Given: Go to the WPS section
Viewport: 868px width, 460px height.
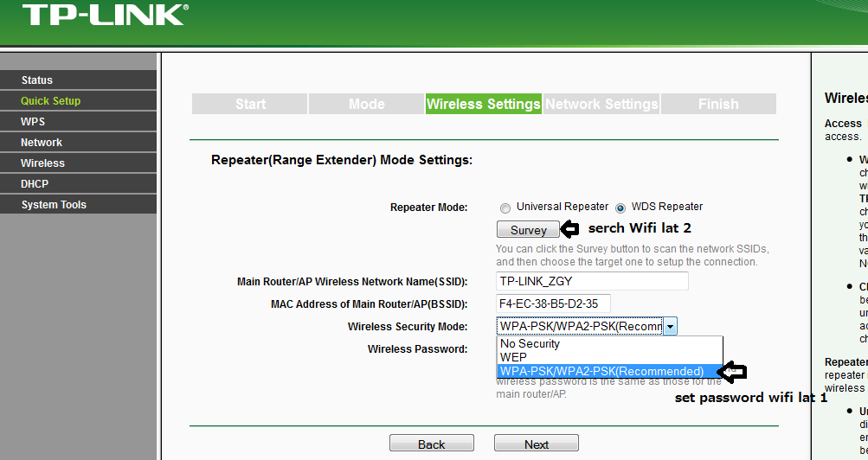Looking at the screenshot, I should point(78,121).
